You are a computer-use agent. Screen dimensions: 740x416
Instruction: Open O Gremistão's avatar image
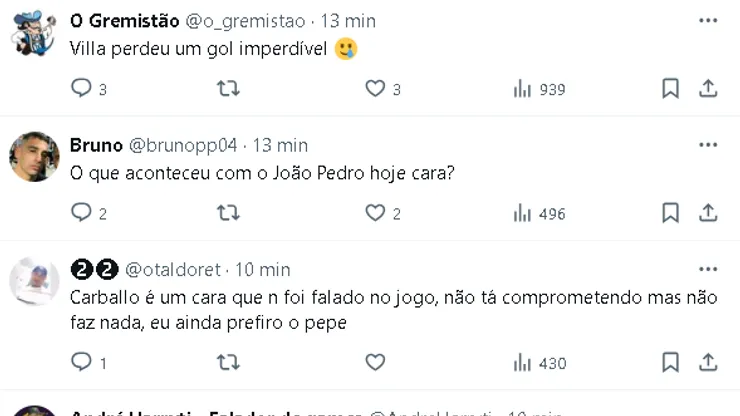click(34, 32)
